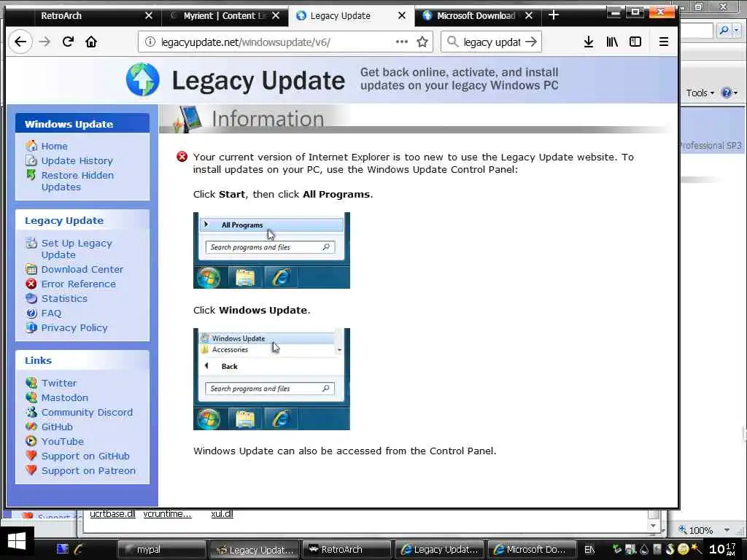Open the hamburger application menu
This screenshot has height=560, width=747.
pos(664,42)
